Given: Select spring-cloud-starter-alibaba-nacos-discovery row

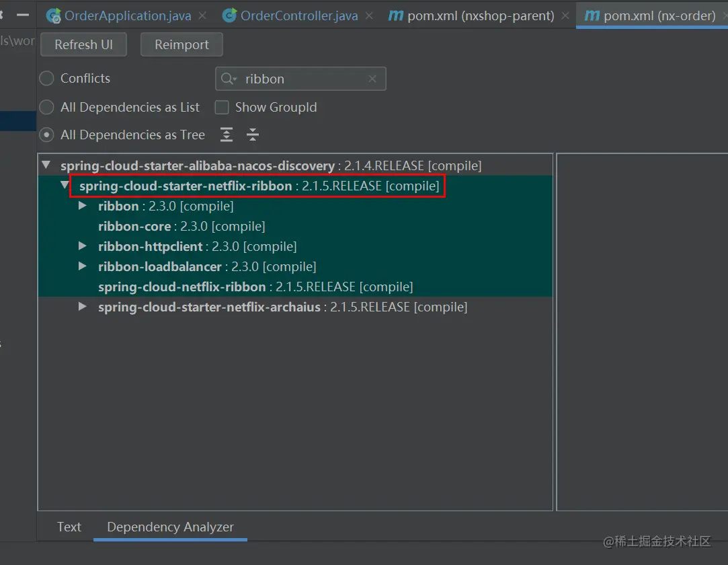Looking at the screenshot, I should click(295, 166).
